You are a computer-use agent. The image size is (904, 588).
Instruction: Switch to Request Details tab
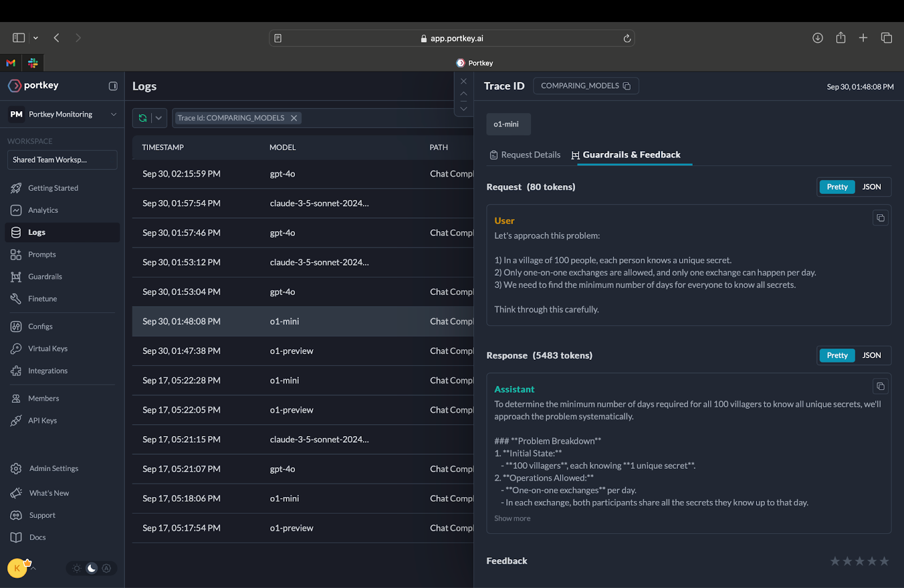point(525,155)
